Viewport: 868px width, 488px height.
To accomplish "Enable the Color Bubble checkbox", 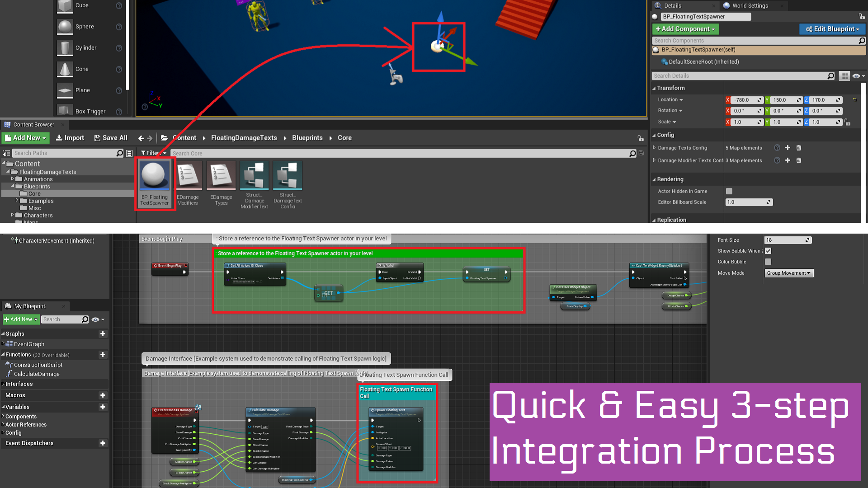I will point(768,262).
